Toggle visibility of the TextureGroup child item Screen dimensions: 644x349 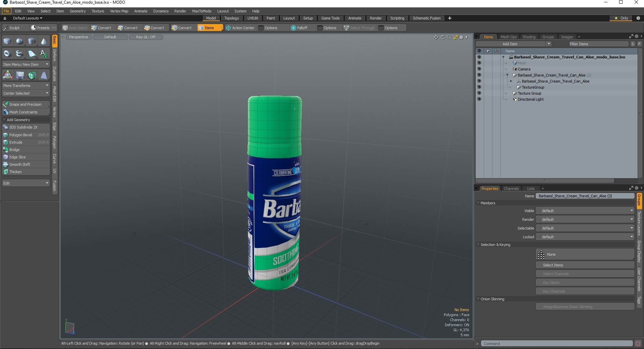pyautogui.click(x=479, y=87)
